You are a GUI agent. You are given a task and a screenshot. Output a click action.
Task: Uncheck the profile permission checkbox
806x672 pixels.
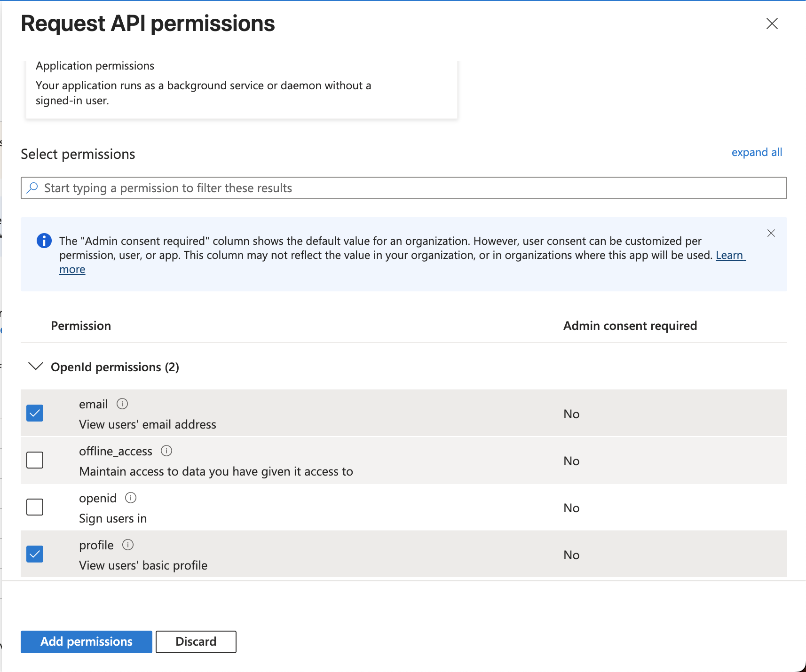tap(35, 554)
